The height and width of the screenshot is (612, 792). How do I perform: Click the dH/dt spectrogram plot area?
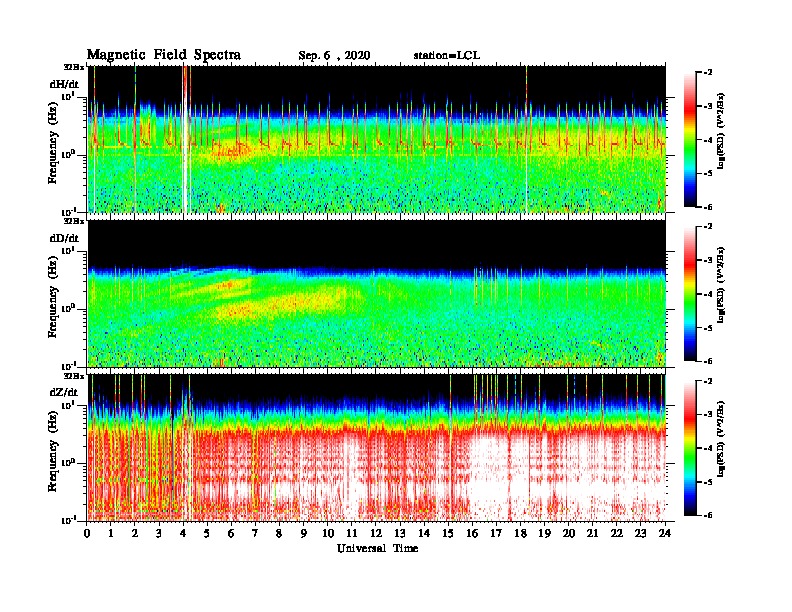point(376,139)
